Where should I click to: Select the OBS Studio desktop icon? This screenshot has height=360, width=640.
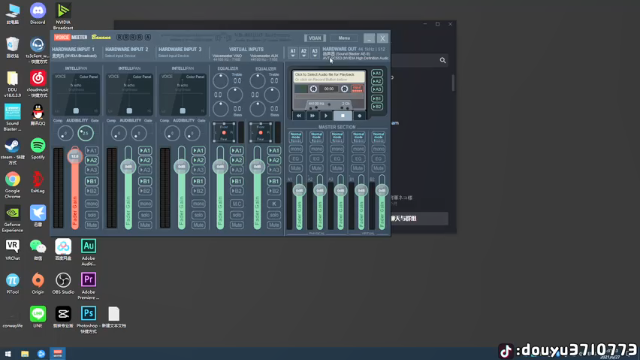[x=63, y=283]
